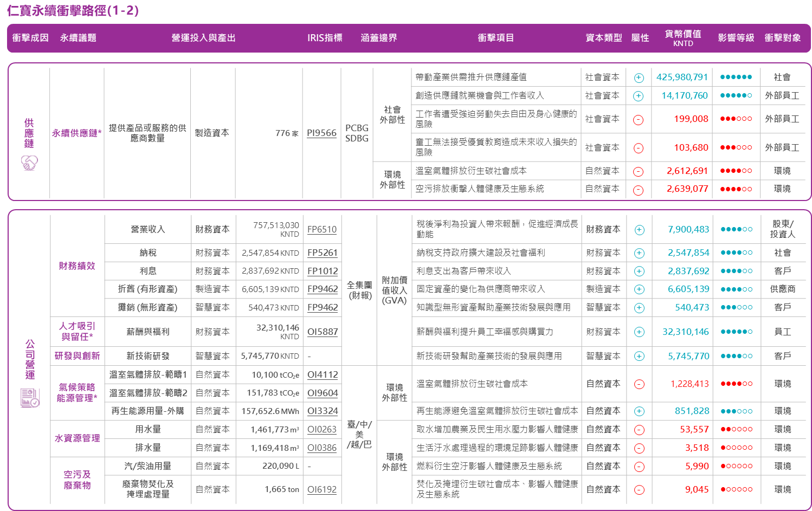The width and height of the screenshot is (812, 511).
Task: Click the plus icon beside 32,310,146 value
Action: [640, 332]
